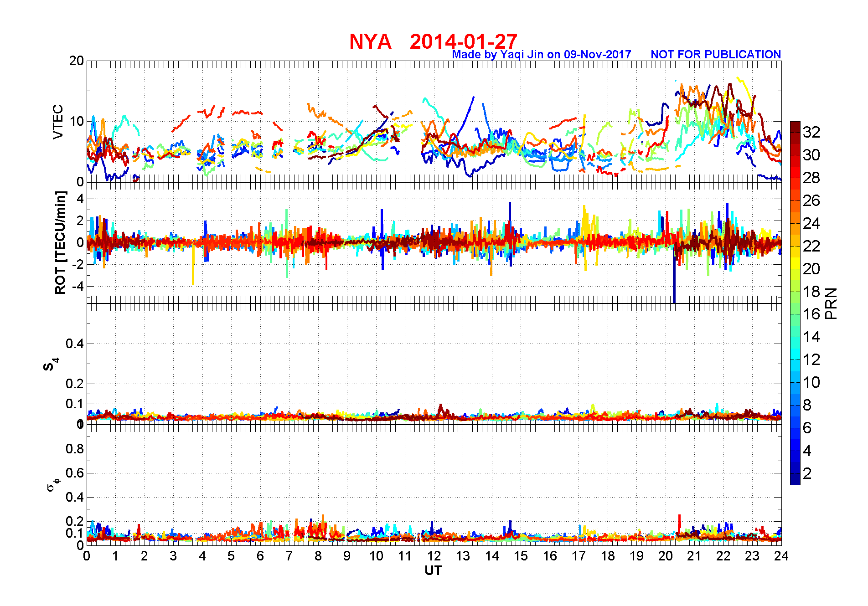Click the VTEC y-axis label
This screenshot has height=606, width=868.
pyautogui.click(x=58, y=122)
